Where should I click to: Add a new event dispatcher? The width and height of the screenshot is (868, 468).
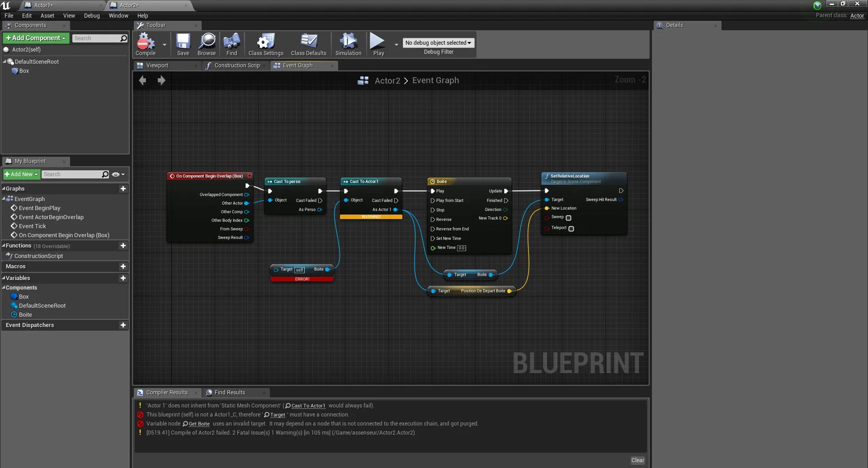(123, 325)
